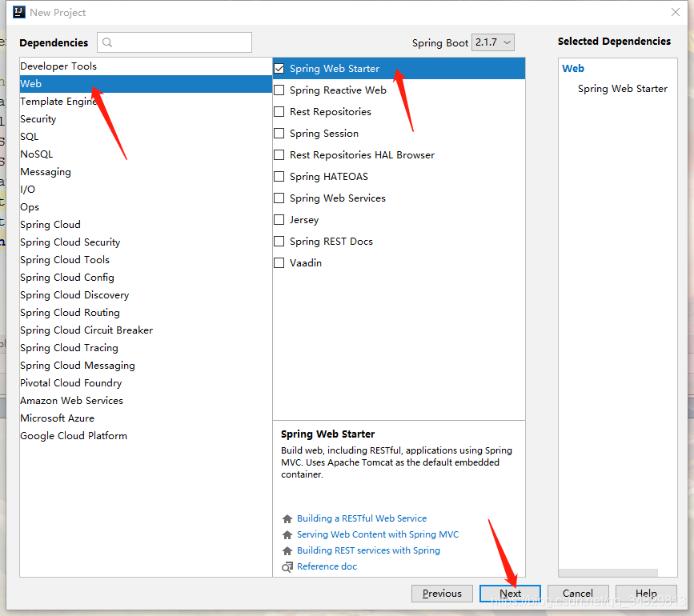Tick the Vaadin checkbox
This screenshot has width=694, height=616.
279,263
